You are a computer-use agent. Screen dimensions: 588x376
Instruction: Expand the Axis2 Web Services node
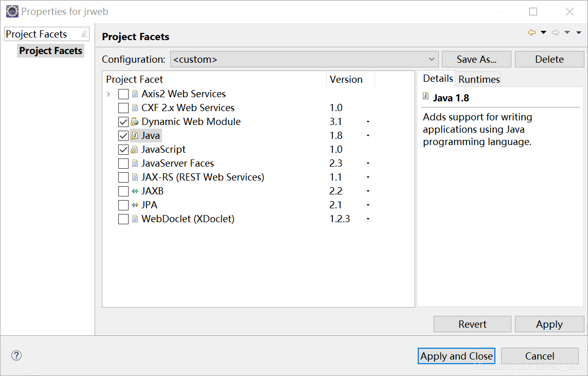coord(109,94)
